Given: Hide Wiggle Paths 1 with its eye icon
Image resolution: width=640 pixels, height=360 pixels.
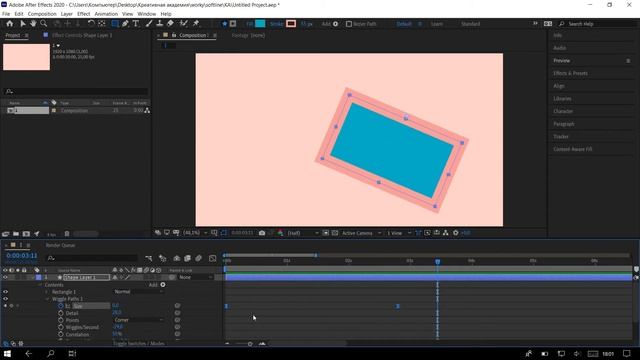Looking at the screenshot, I should pos(5,299).
